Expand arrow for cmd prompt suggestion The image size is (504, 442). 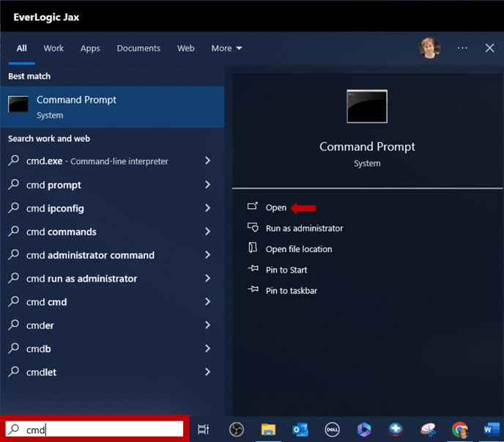[208, 184]
